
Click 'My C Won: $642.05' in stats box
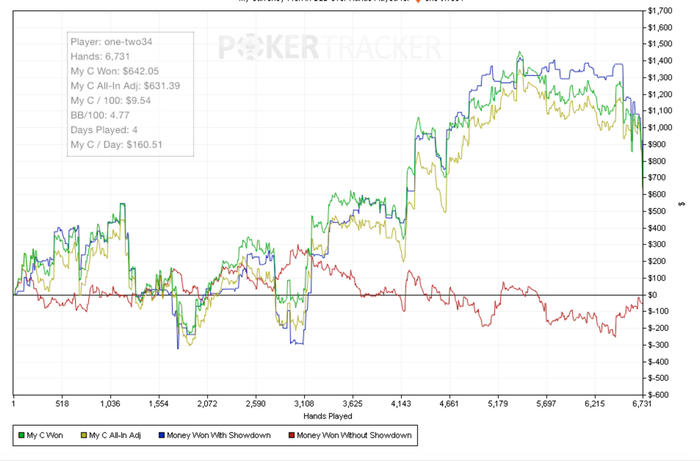click(115, 71)
